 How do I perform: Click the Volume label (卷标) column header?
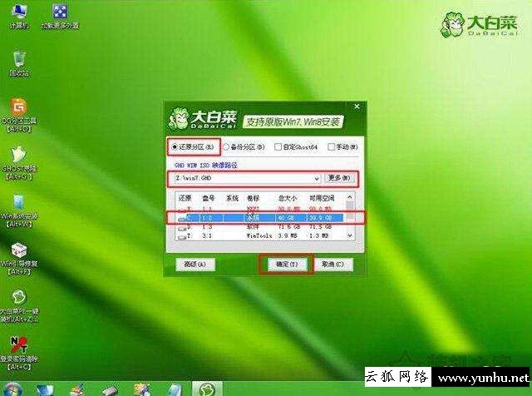click(253, 198)
